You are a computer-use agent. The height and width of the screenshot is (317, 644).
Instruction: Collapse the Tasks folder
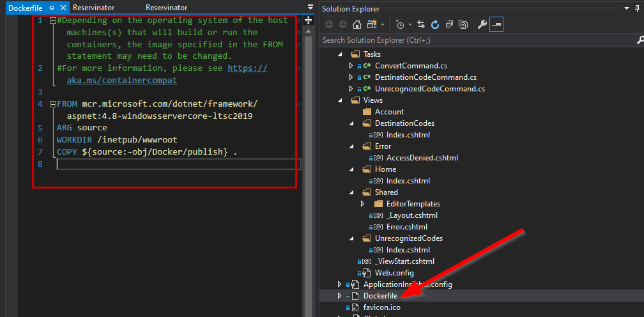point(340,54)
